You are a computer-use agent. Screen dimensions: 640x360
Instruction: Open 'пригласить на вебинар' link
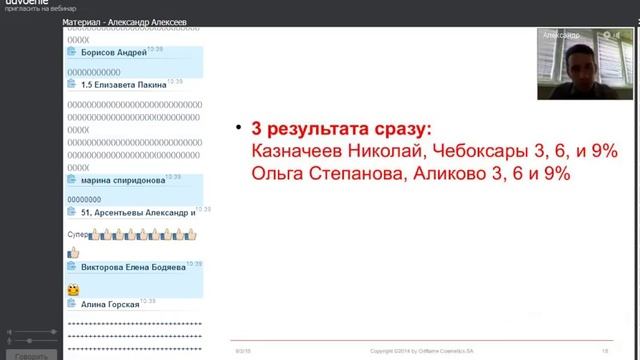[40, 9]
